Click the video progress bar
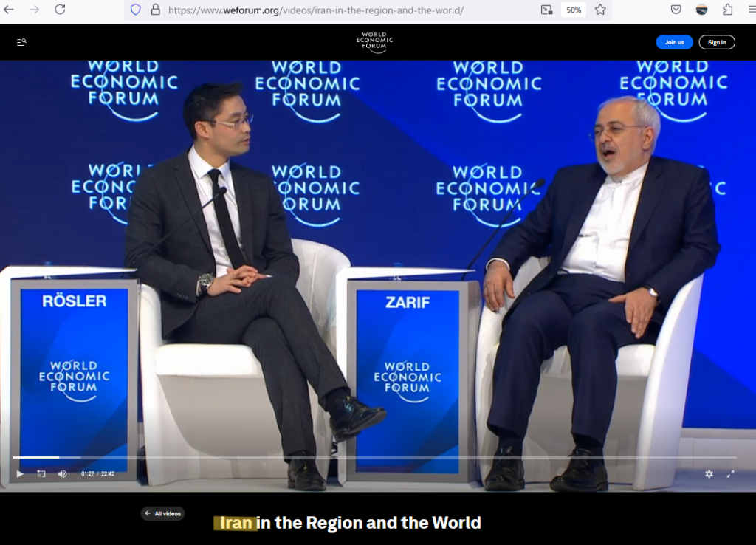This screenshot has width=756, height=545. tap(369, 458)
